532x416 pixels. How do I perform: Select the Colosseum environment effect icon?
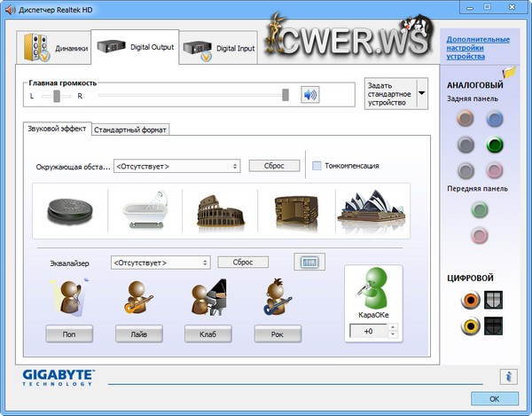[x=220, y=210]
